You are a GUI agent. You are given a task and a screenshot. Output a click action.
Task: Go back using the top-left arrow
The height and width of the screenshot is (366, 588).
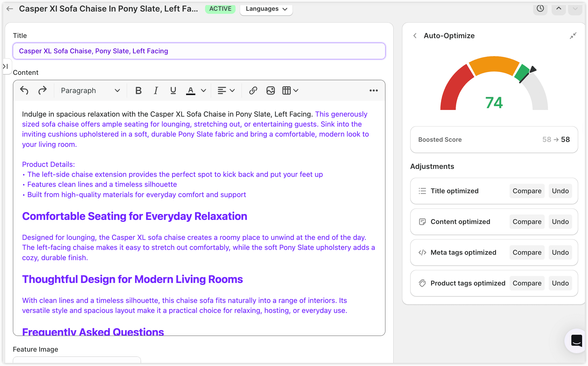[10, 9]
